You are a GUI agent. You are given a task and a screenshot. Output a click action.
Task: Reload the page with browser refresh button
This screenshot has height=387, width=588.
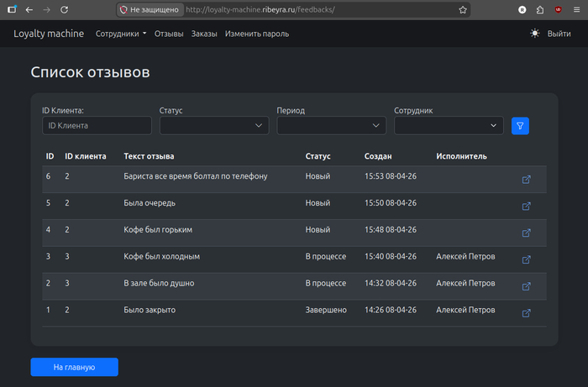[69, 10]
